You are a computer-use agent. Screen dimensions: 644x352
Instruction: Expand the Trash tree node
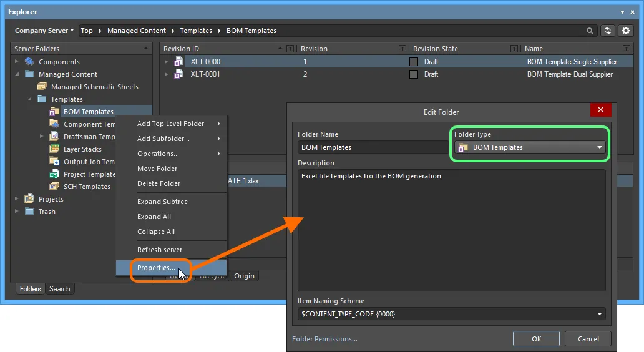click(x=17, y=212)
